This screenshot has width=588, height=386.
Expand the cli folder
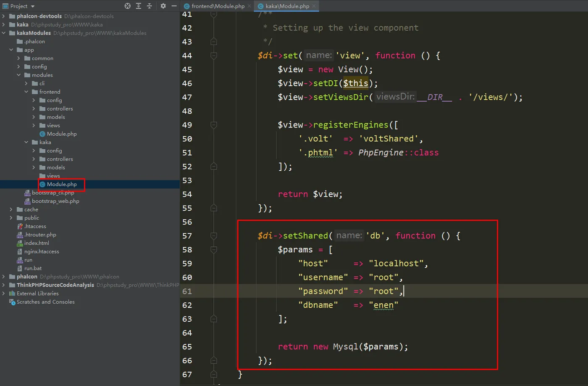(26, 83)
